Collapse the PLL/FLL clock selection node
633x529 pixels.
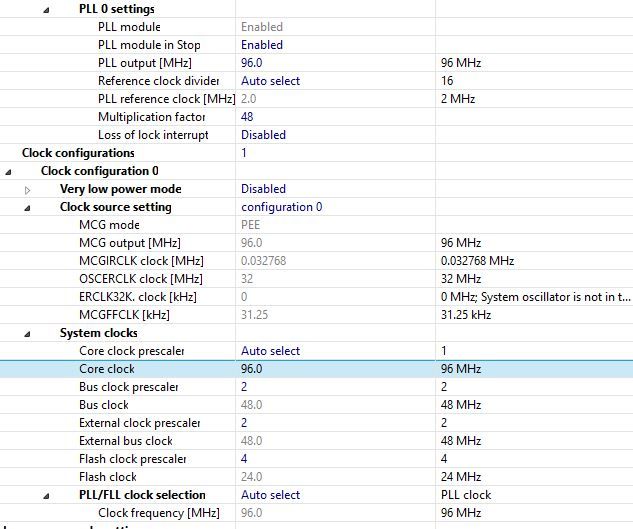[46, 495]
